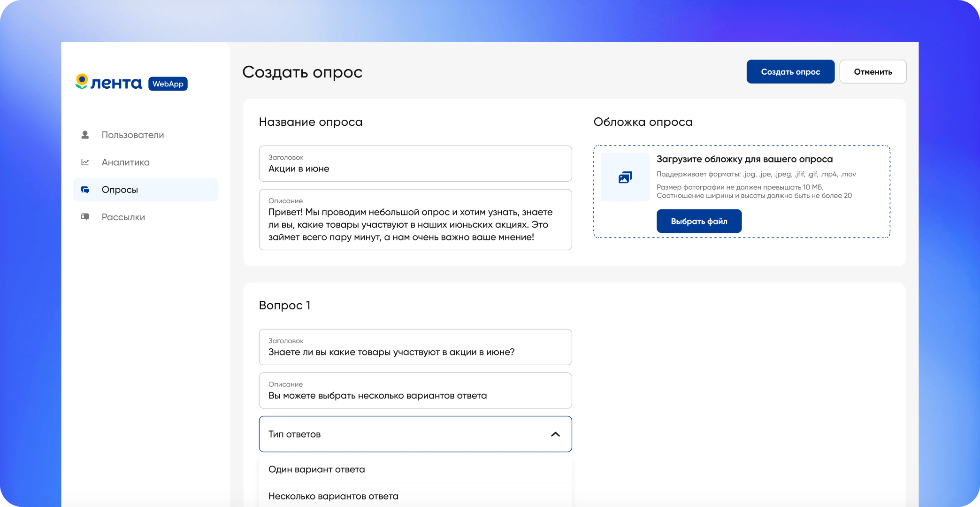This screenshot has height=507, width=980.
Task: Click the WebApp badge
Action: 168,84
